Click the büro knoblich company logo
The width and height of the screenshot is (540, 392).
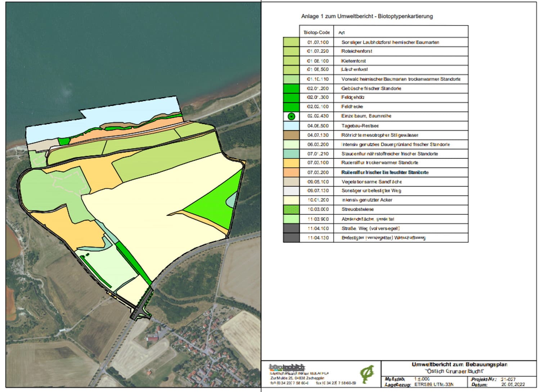(287, 368)
